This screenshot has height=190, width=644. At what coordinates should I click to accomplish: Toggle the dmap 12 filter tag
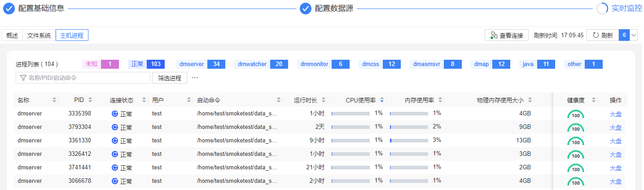[x=491, y=64]
